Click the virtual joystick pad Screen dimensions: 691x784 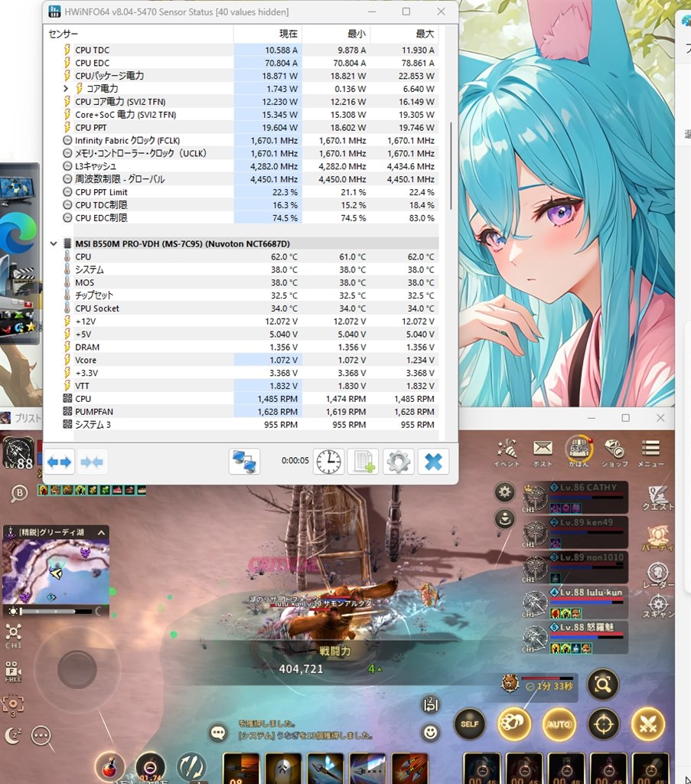pyautogui.click(x=77, y=669)
